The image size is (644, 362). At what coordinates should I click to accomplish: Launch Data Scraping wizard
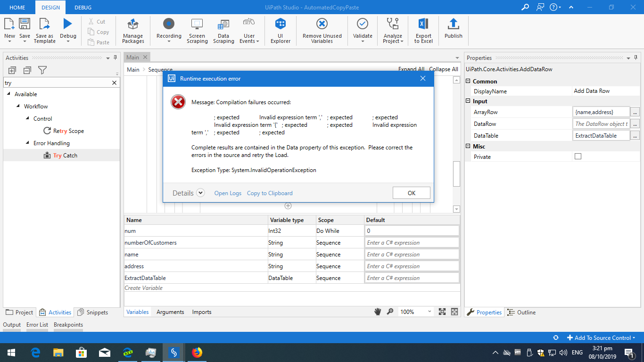coord(223,31)
